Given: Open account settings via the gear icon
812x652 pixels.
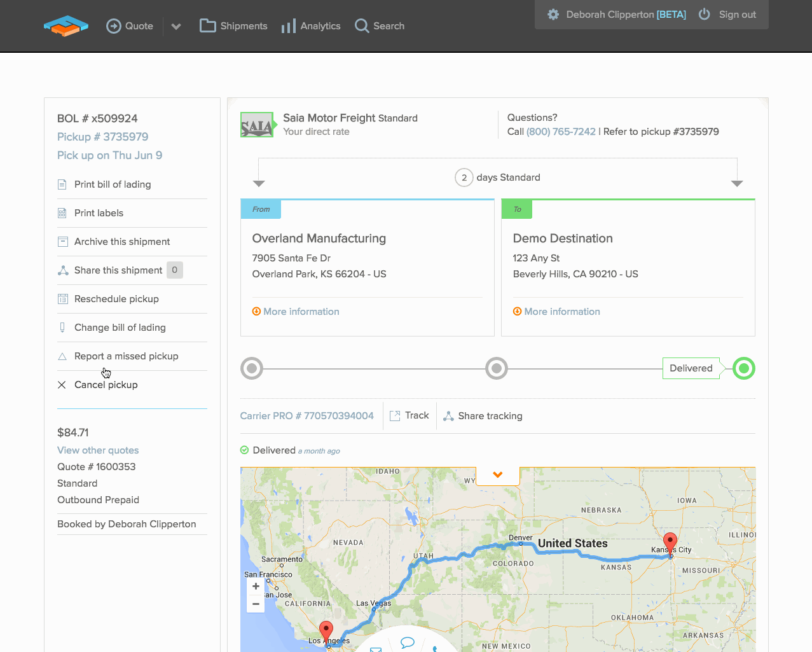Looking at the screenshot, I should [x=553, y=15].
